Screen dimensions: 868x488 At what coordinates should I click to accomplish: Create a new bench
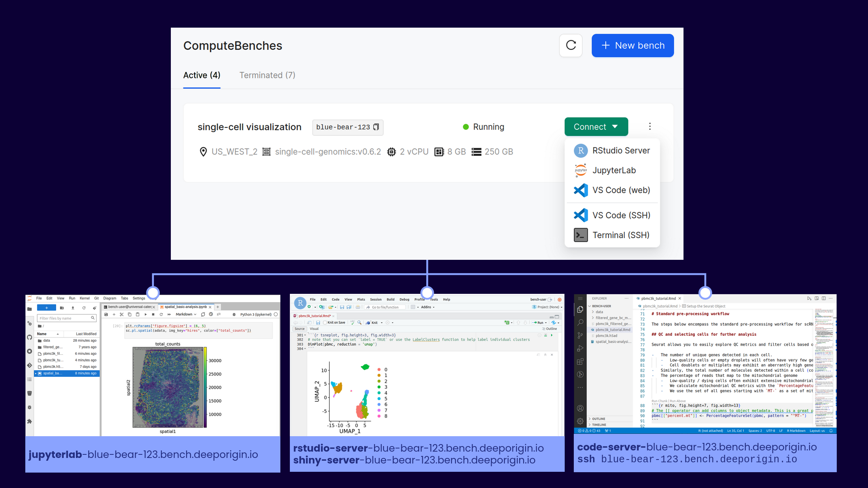[x=633, y=45]
